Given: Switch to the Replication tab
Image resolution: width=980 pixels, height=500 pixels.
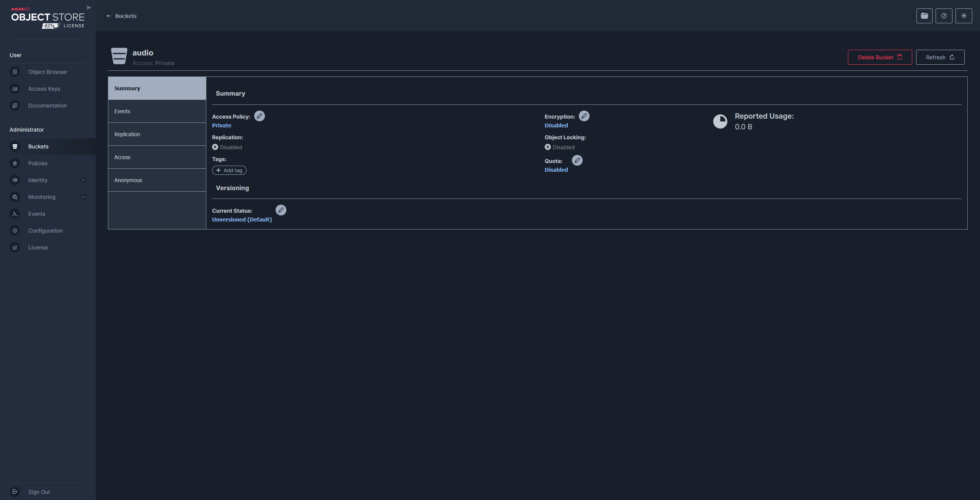Looking at the screenshot, I should coord(157,134).
